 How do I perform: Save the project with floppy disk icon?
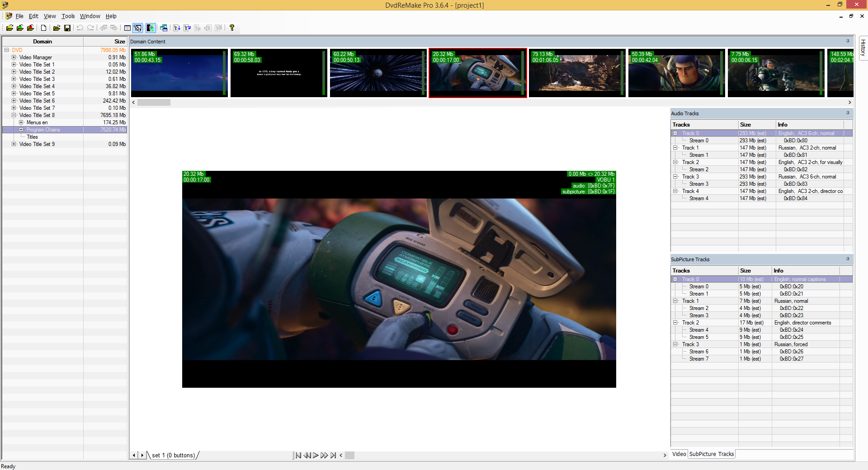point(67,28)
